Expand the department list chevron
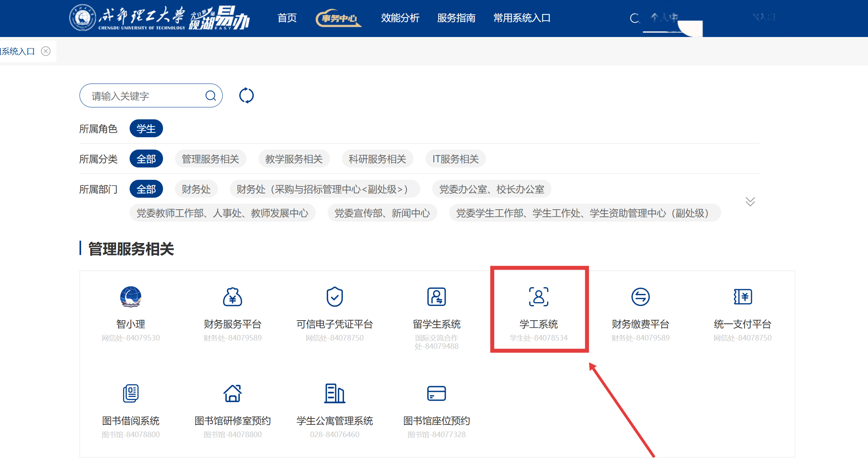Viewport: 868px width, 467px height. [750, 201]
